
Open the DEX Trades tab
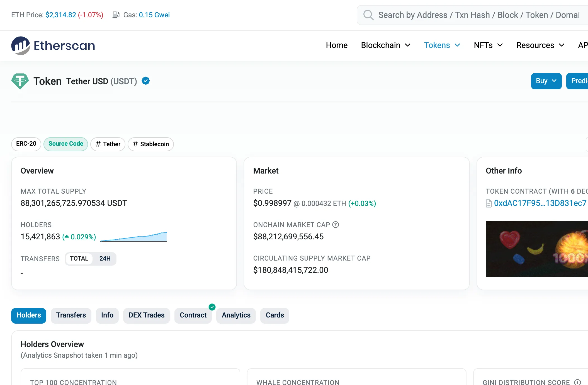click(147, 316)
